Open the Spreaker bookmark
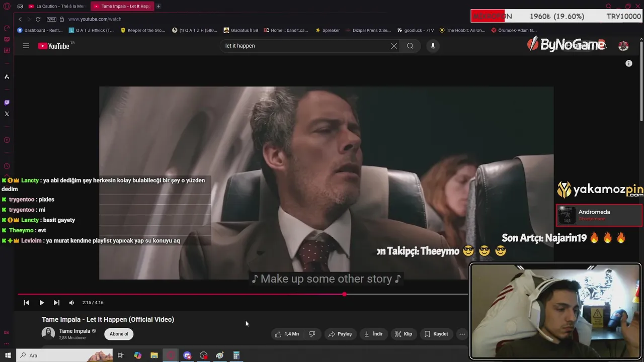 coord(327,30)
